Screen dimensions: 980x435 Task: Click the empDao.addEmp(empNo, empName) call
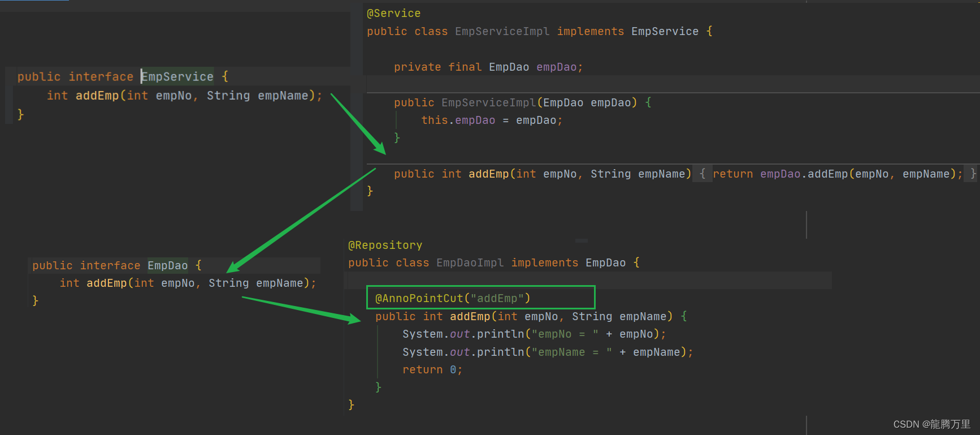coord(858,174)
